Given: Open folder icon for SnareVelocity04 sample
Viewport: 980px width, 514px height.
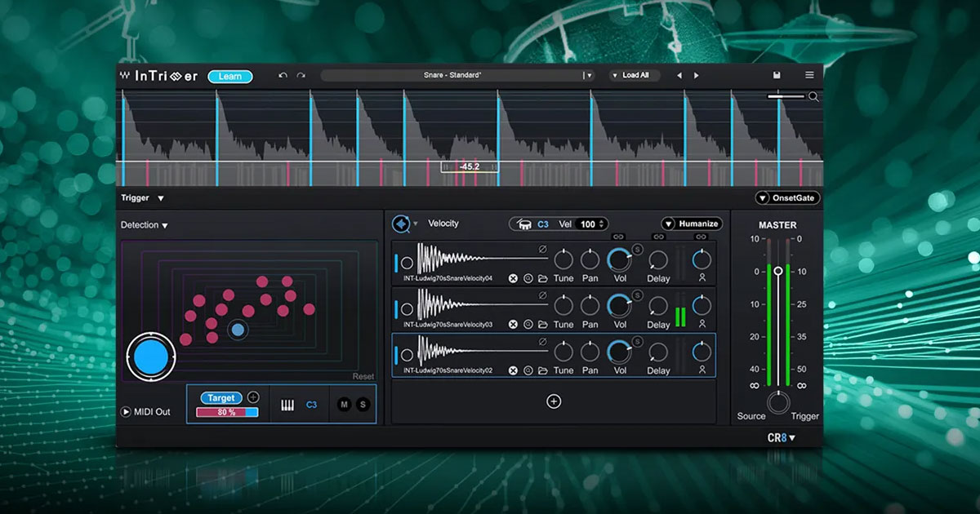Looking at the screenshot, I should 543,278.
